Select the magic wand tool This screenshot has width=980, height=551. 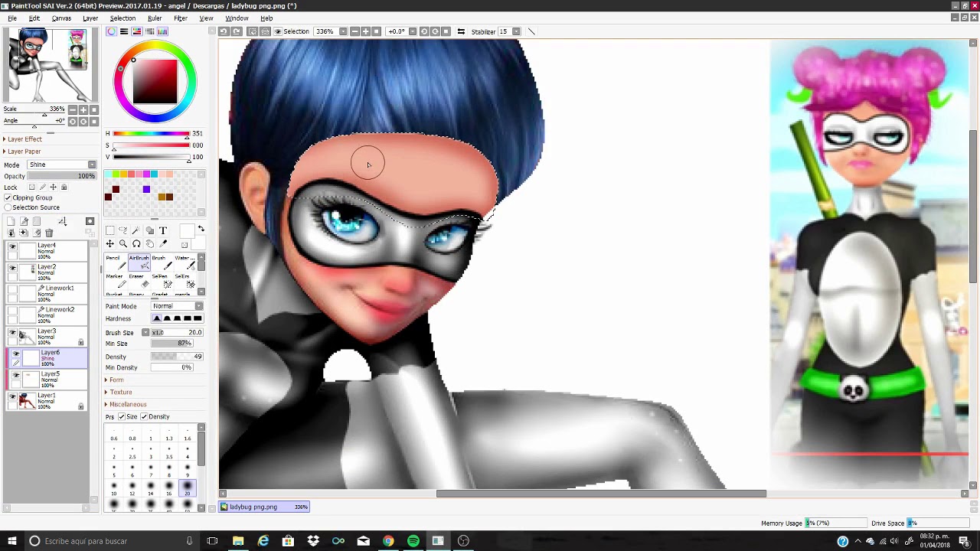(x=136, y=230)
